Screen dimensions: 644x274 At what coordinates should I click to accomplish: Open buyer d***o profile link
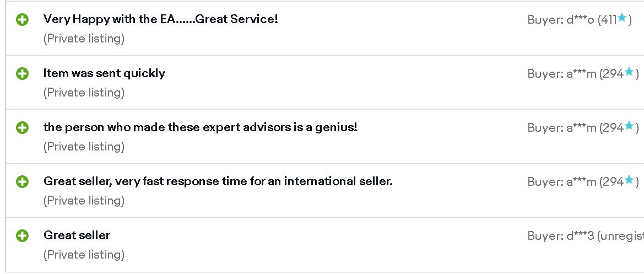[580, 20]
